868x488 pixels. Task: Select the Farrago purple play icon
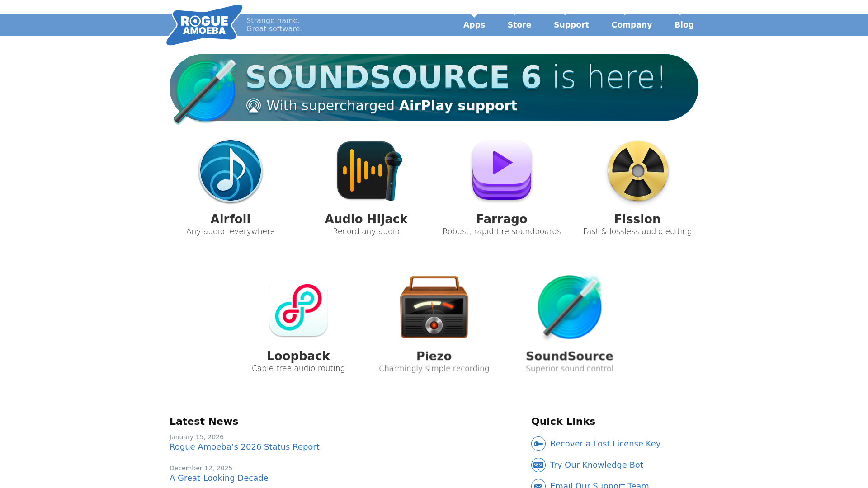(x=502, y=170)
